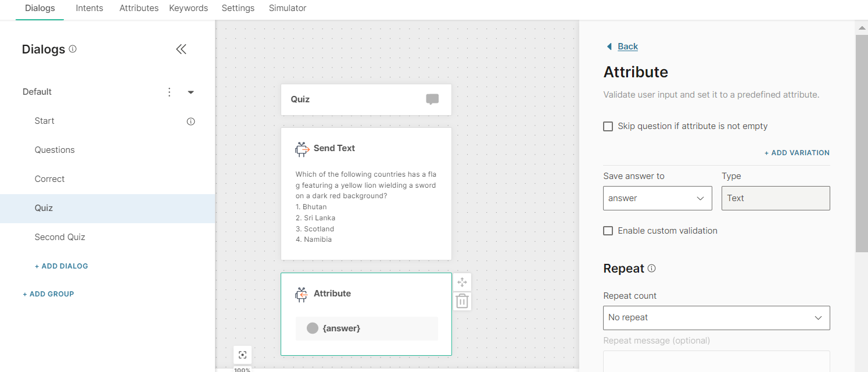This screenshot has width=868, height=372.
Task: Click the chat bubble icon on Quiz block
Action: click(x=432, y=99)
